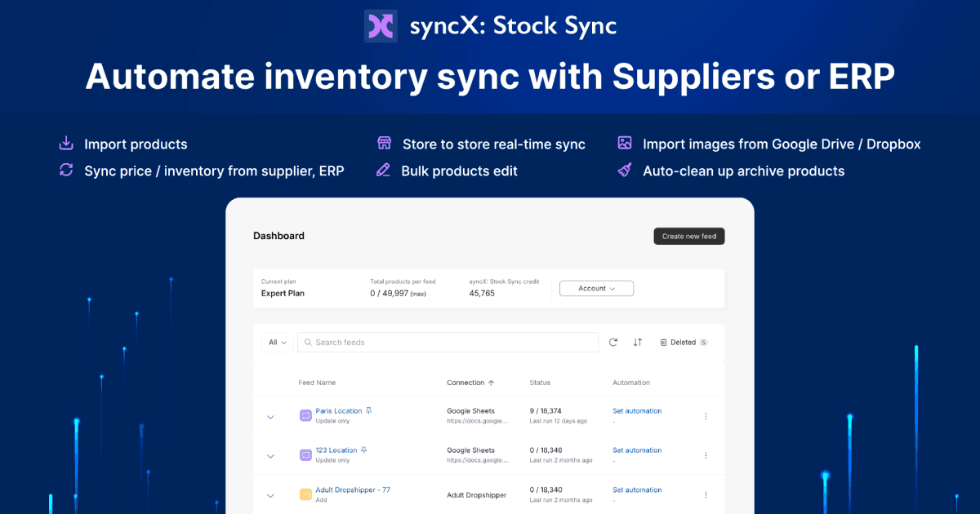980x514 pixels.
Task: Open the Adult Dropshipper - 77 feed link
Action: pyautogui.click(x=353, y=490)
